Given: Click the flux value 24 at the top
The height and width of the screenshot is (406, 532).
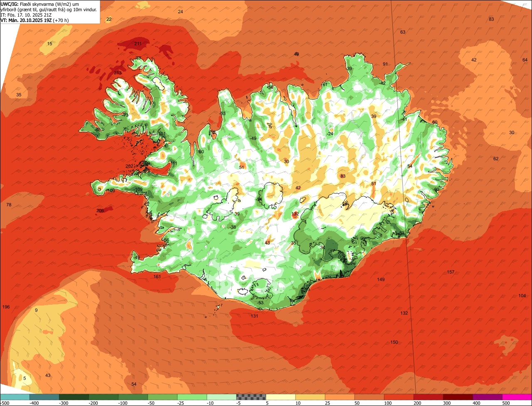Looking at the screenshot, I should point(180,12).
